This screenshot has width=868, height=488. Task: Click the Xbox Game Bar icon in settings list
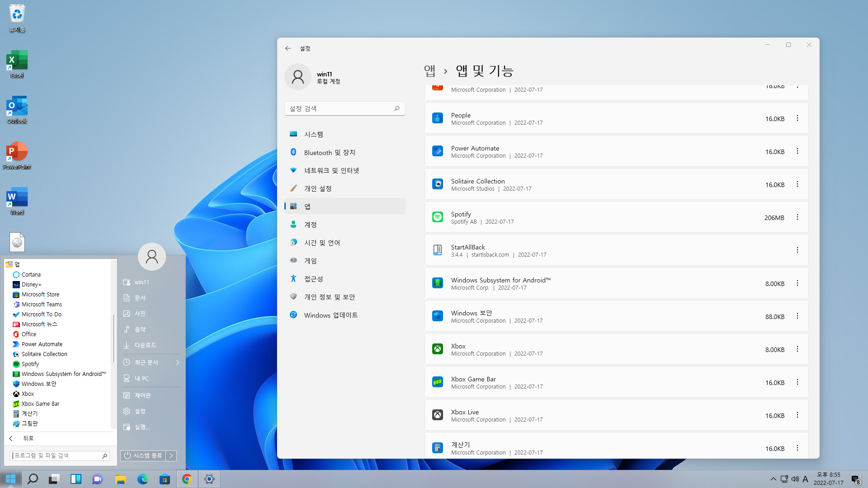click(437, 382)
